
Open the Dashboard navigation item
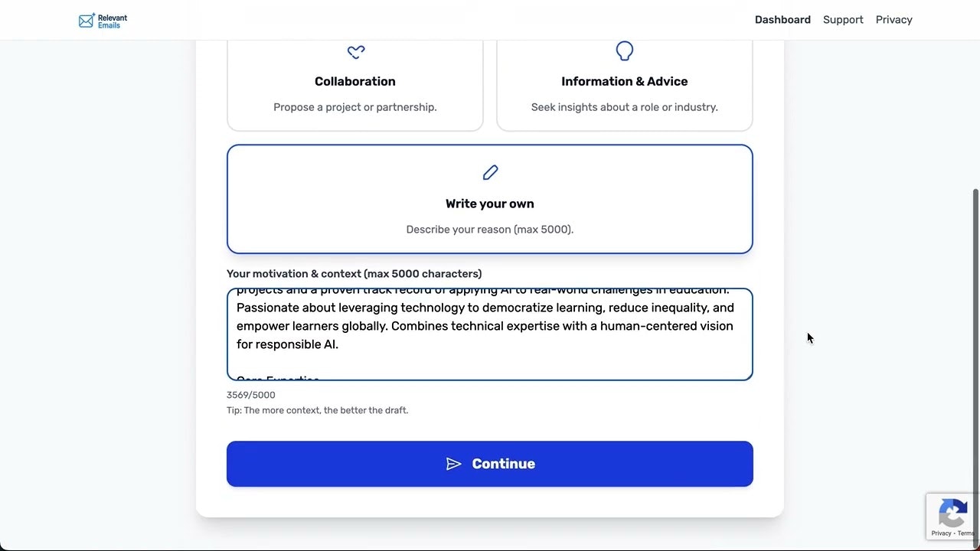click(x=782, y=19)
